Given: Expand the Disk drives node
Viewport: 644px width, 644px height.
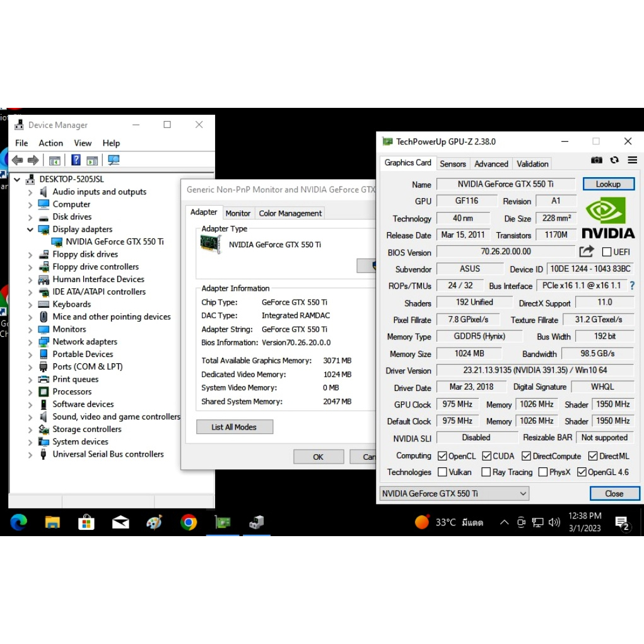Looking at the screenshot, I should tap(30, 217).
